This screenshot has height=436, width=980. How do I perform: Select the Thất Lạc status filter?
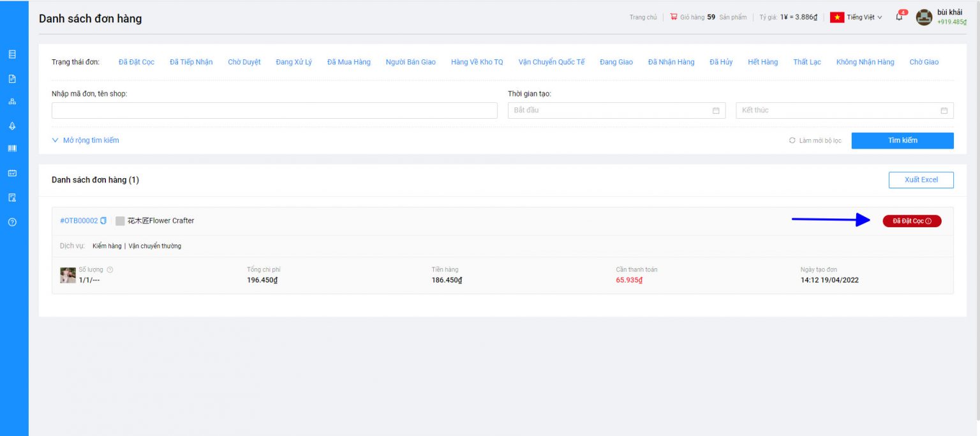807,62
